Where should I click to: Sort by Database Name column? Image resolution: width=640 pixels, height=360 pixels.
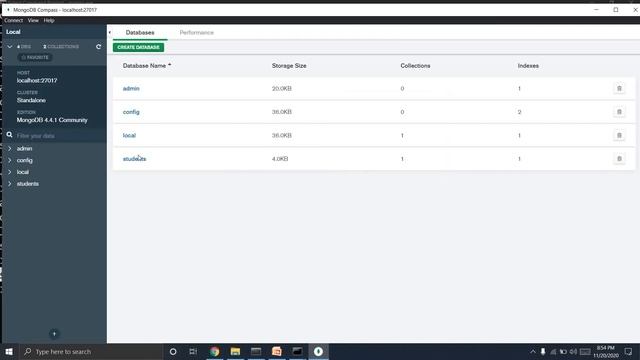point(147,66)
